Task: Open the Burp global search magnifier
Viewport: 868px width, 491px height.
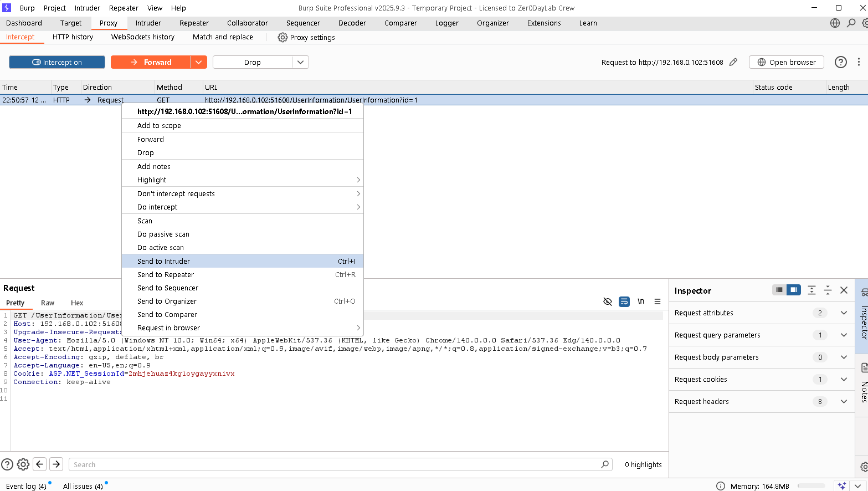Action: coord(851,23)
